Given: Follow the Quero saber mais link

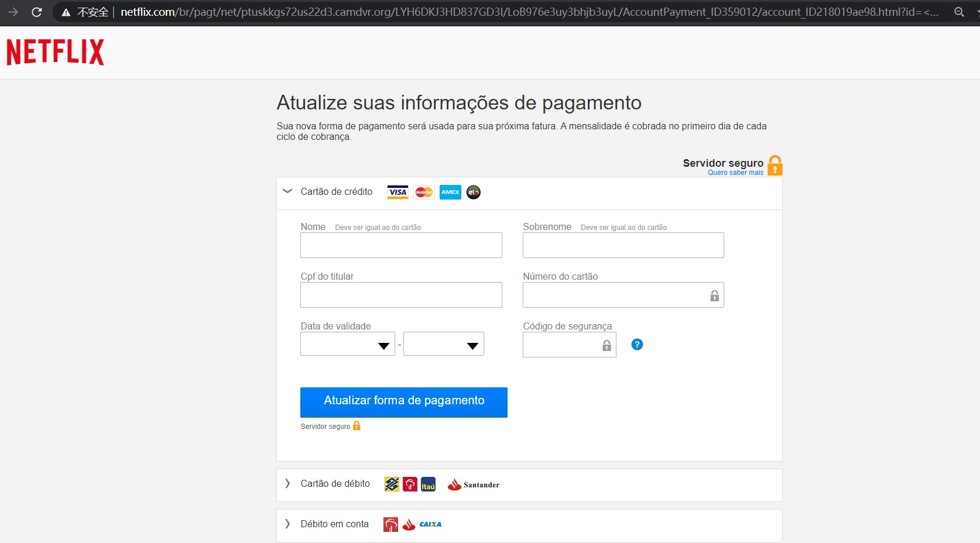Looking at the screenshot, I should pyautogui.click(x=735, y=173).
